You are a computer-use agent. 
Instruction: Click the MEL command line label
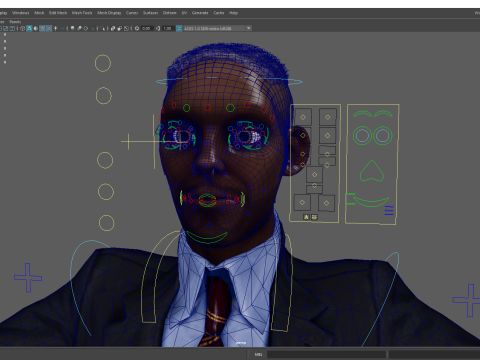pos(258,354)
